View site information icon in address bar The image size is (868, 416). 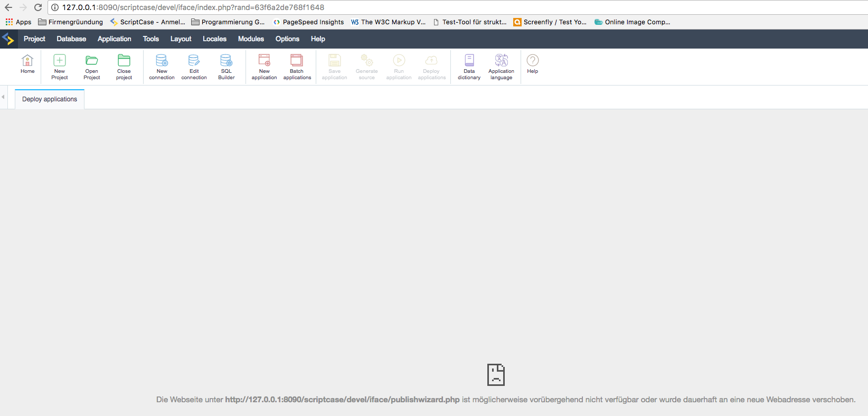click(x=54, y=7)
